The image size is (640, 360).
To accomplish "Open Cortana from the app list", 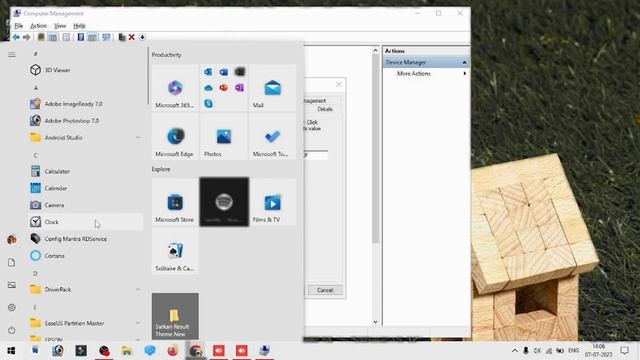I will click(86, 256).
